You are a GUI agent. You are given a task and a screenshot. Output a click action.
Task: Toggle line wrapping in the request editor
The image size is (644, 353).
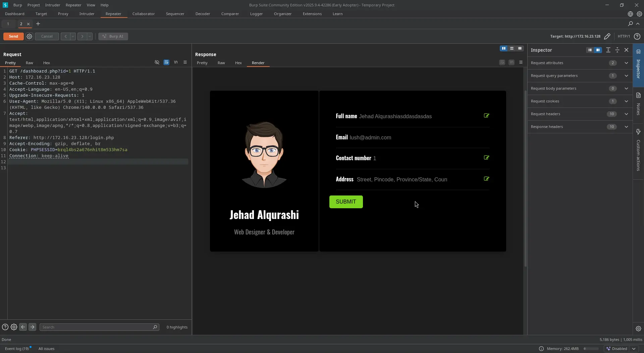click(x=166, y=62)
